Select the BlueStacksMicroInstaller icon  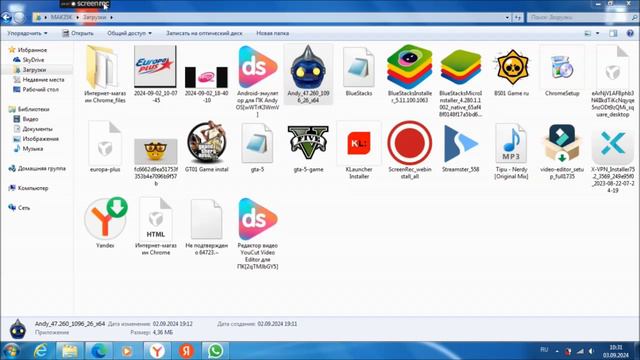(460, 67)
